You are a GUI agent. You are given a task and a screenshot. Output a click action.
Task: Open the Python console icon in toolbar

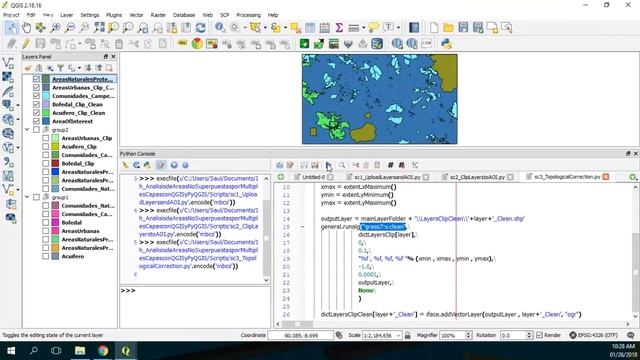tap(447, 44)
